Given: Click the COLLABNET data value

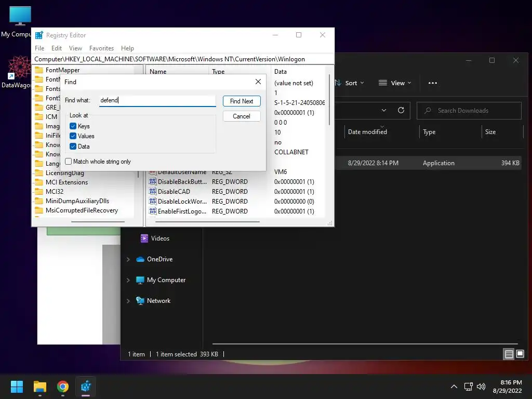Looking at the screenshot, I should pyautogui.click(x=291, y=152).
